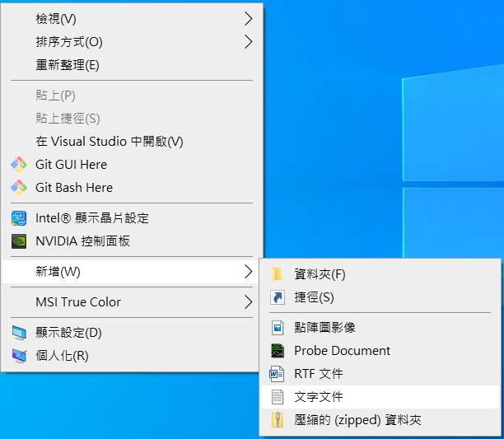Viewport: 504px width, 439px height.
Task: Open NVIDIA 控制面板
Action: click(x=132, y=241)
